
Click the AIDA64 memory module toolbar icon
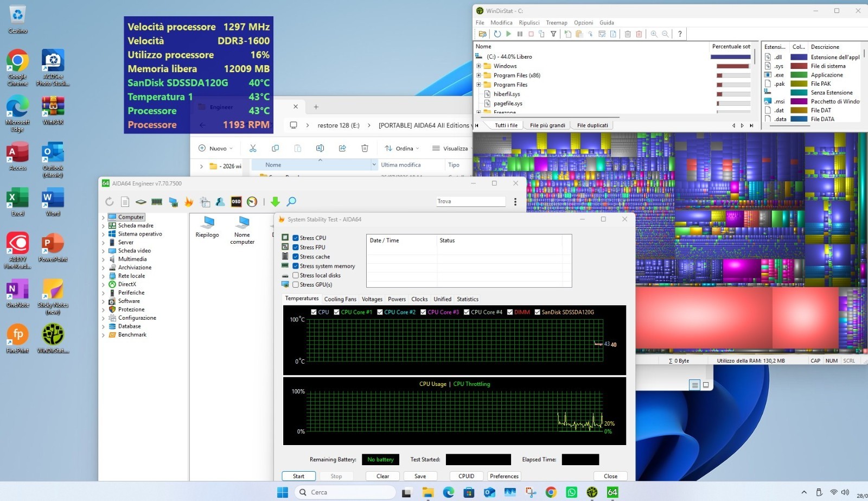(157, 202)
